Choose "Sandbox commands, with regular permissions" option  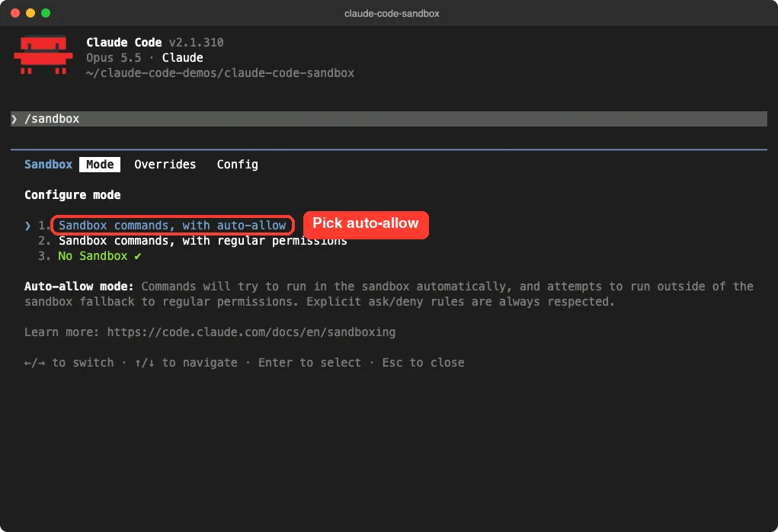(x=203, y=241)
